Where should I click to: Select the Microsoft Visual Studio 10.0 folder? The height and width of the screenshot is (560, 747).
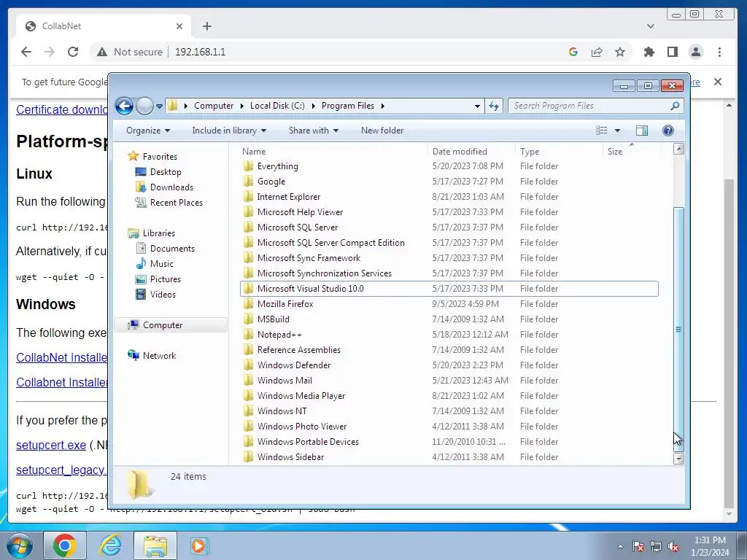449,289
